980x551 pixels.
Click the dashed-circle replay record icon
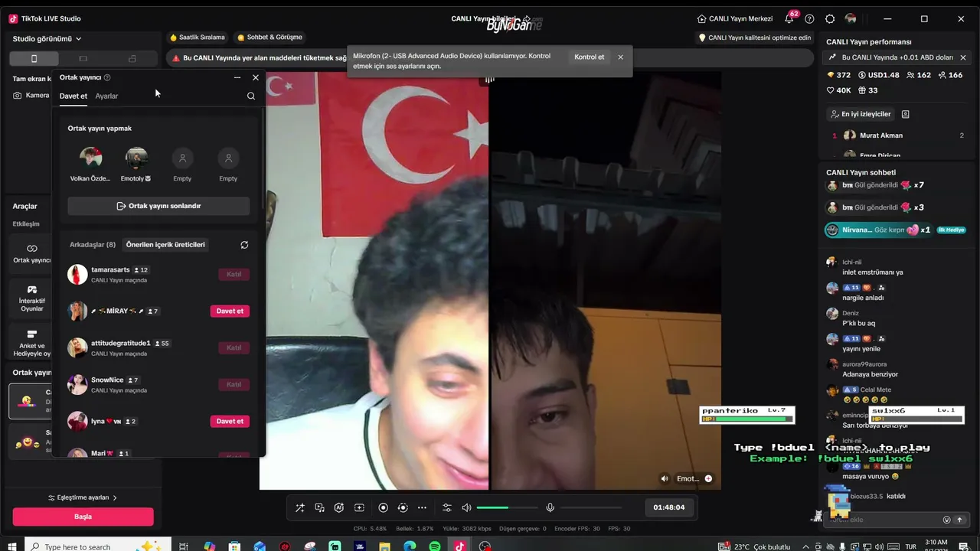coord(403,507)
